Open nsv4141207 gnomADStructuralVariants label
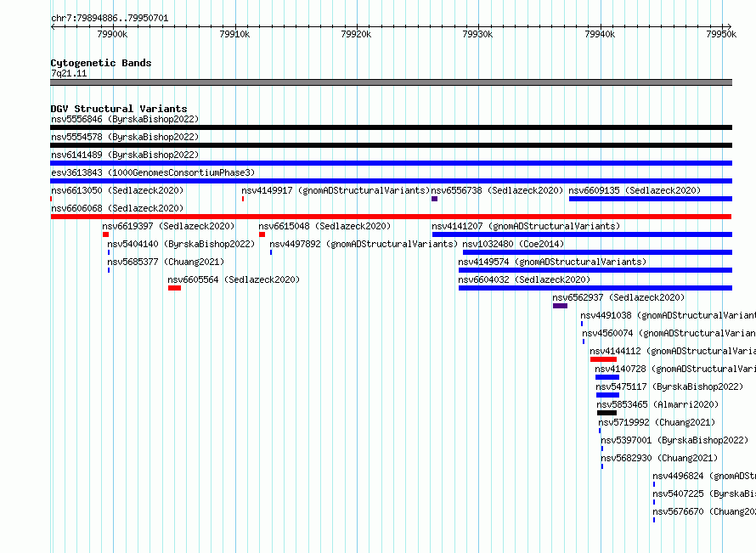This screenshot has width=756, height=553. coord(526,226)
